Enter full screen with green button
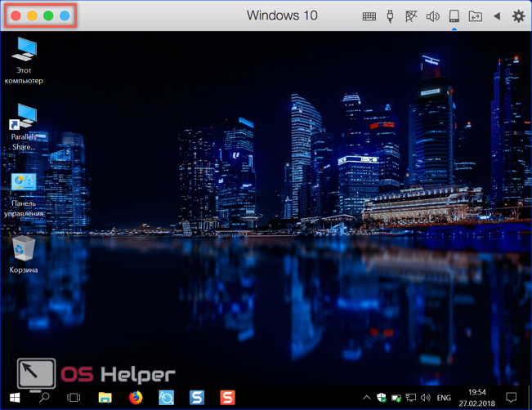The height and width of the screenshot is (410, 532). (x=48, y=16)
